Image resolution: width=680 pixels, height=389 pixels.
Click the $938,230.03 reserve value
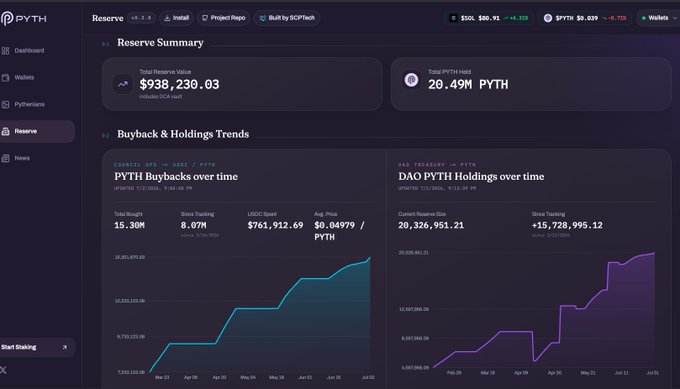179,84
